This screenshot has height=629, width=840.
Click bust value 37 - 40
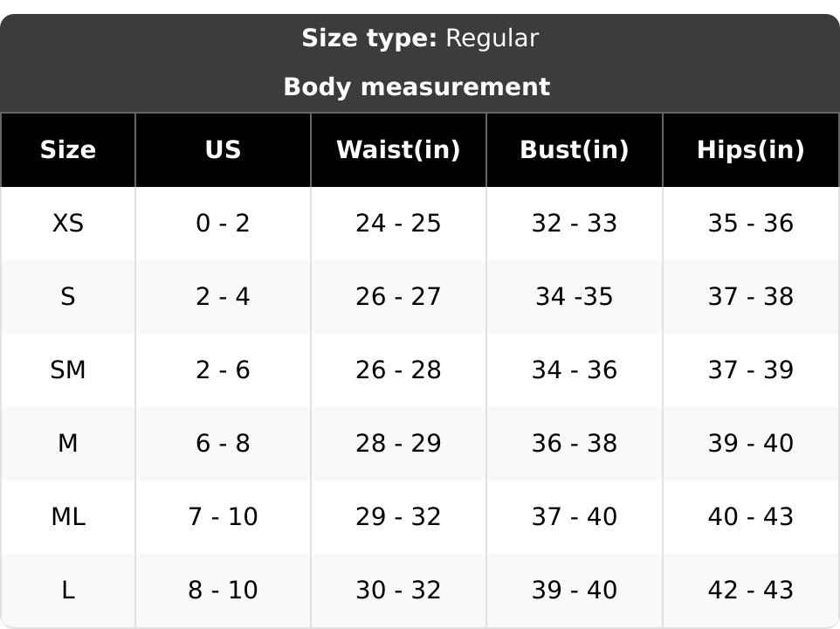[x=574, y=517]
